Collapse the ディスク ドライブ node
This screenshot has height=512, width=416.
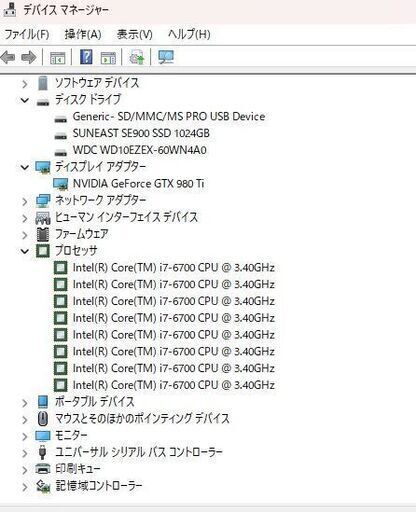(24, 100)
